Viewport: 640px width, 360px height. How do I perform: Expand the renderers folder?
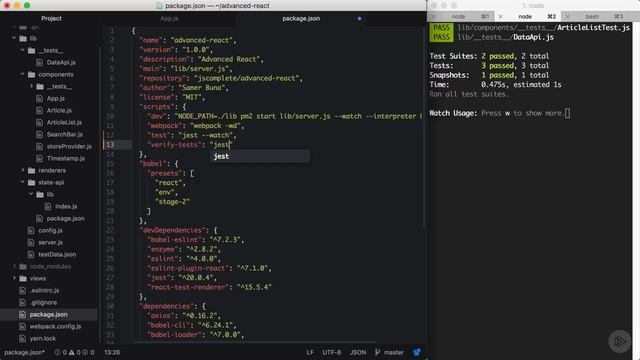22,170
